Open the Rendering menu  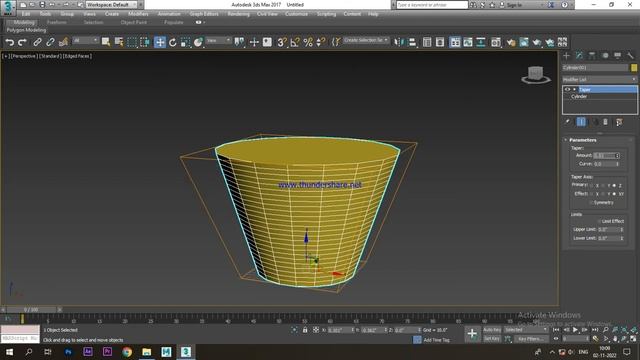[238, 14]
